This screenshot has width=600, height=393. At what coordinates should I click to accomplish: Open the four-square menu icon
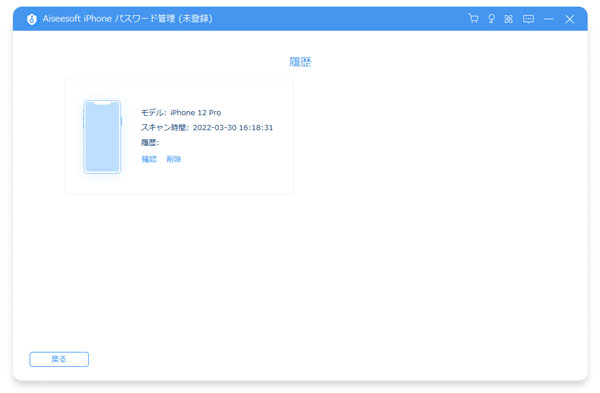click(509, 19)
